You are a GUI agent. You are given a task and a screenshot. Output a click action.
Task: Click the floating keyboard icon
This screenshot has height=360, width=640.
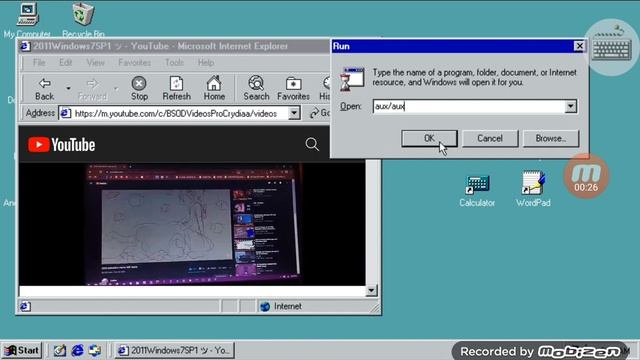[612, 47]
